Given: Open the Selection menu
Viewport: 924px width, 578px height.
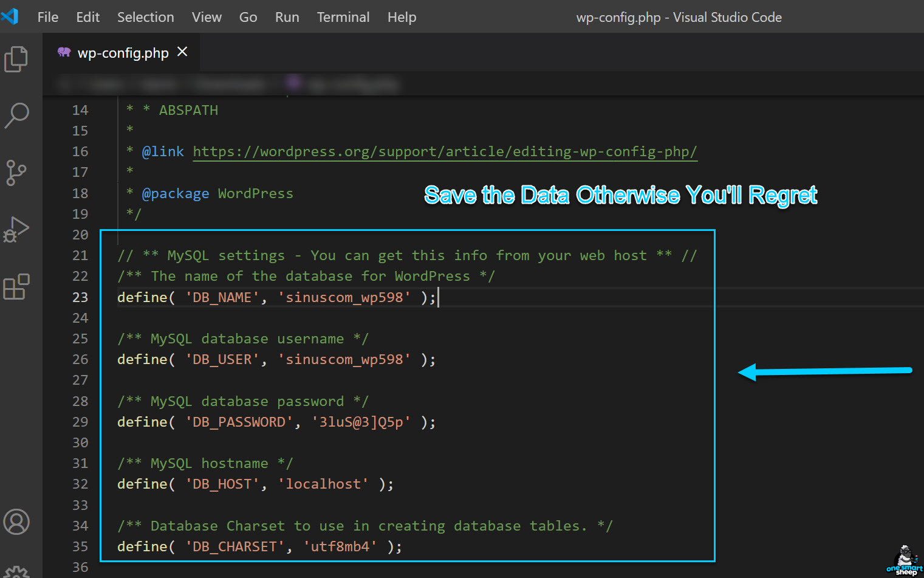Looking at the screenshot, I should coord(145,17).
